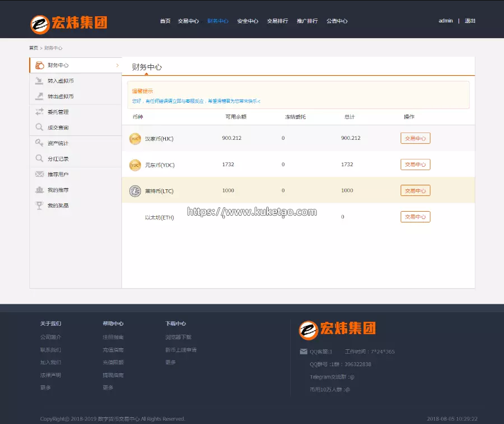The image size is (504, 424).
Task: Click the 转入虚拟币 deposit icon
Action: click(x=39, y=81)
